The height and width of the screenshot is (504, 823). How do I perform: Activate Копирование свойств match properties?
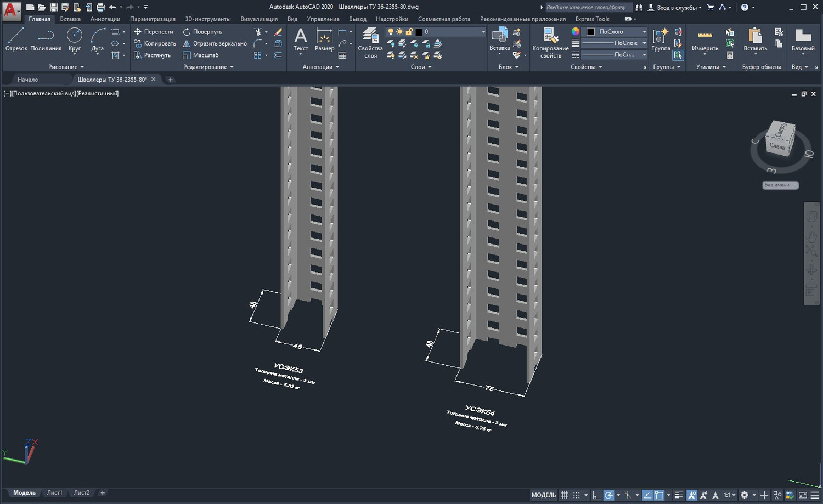(x=550, y=43)
